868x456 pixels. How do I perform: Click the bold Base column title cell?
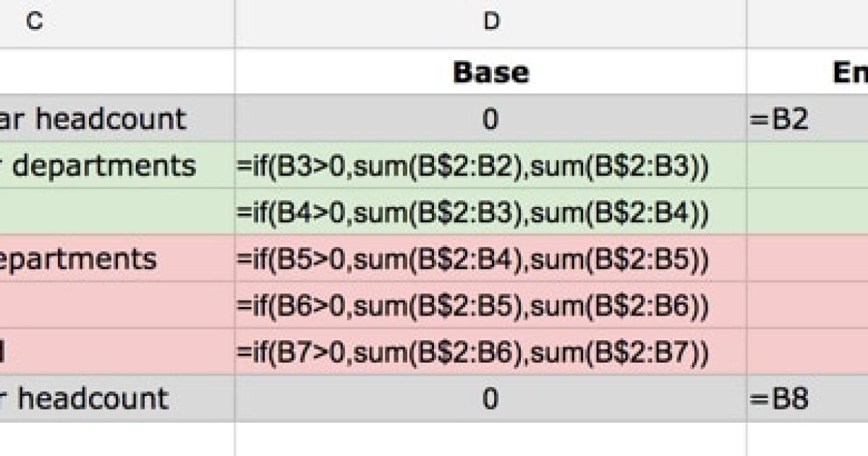(492, 72)
